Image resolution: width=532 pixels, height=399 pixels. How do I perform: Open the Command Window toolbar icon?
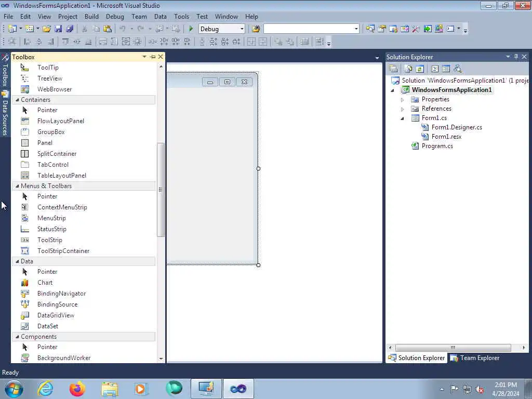[450, 29]
